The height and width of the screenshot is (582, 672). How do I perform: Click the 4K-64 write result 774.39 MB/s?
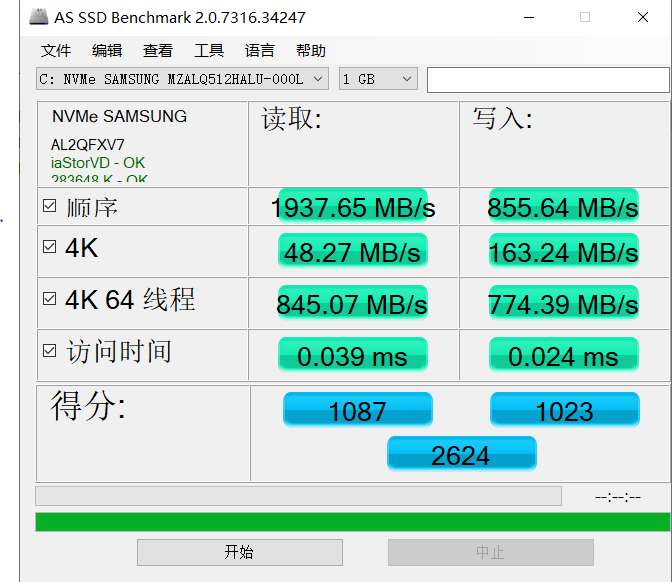coord(563,304)
